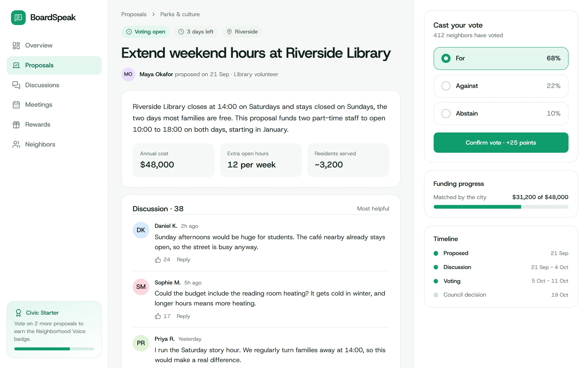This screenshot has height=368, width=588.
Task: Click the PR avatar of Priya R.
Action: click(141, 343)
